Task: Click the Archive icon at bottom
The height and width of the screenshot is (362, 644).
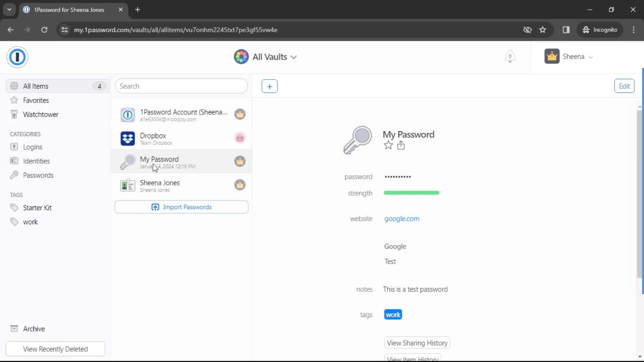Action: [x=14, y=329]
